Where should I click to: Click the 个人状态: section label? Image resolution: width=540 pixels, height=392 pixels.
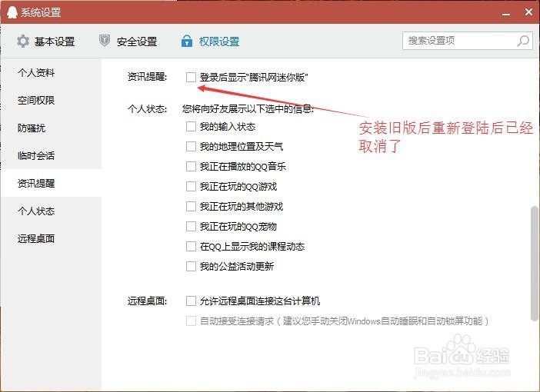click(147, 108)
